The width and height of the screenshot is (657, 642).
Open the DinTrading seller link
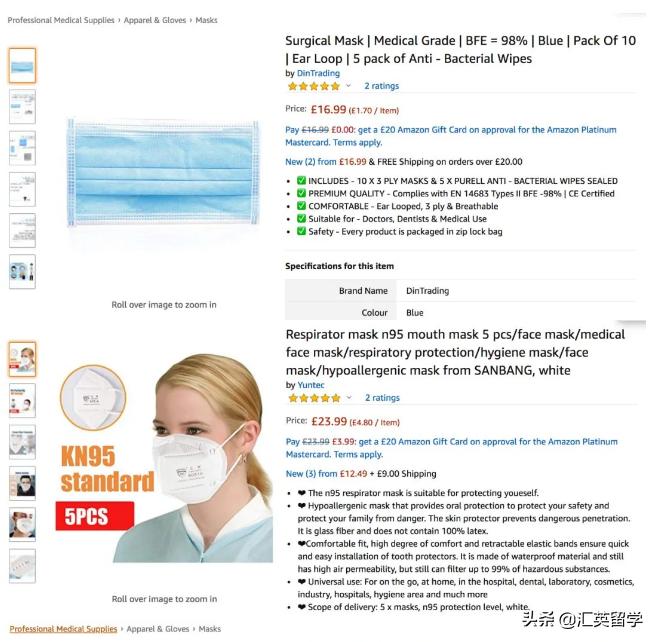pos(318,73)
